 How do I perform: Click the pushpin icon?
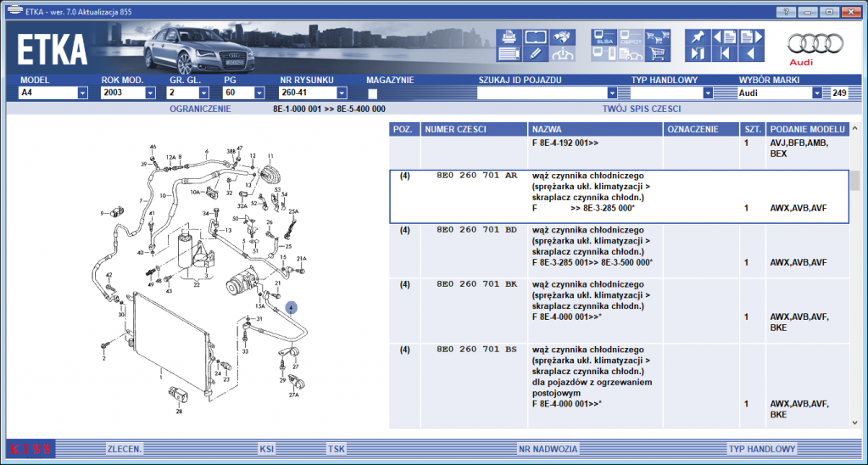698,37
